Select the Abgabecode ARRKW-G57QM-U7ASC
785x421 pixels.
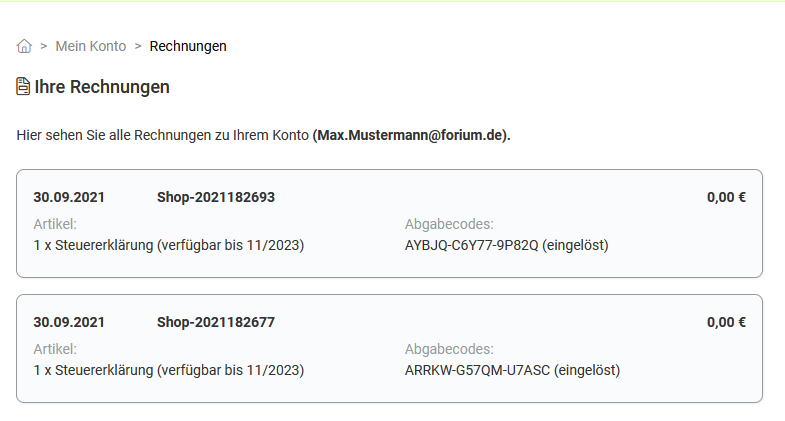[475, 370]
